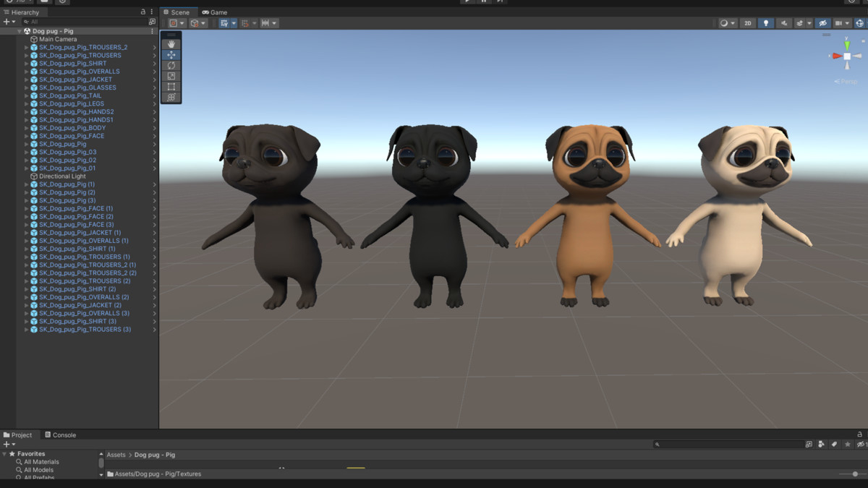Click the Hierarchy panel three-dot menu
Image resolution: width=868 pixels, height=488 pixels.
(152, 12)
